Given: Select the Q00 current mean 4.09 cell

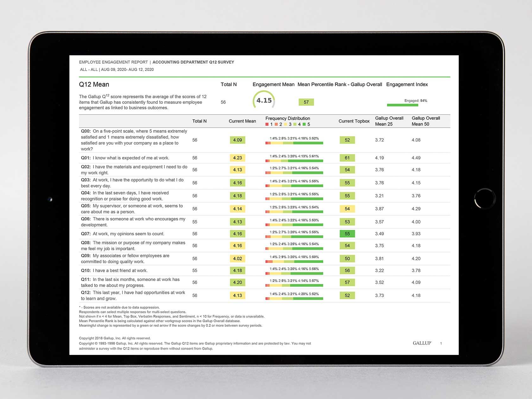Looking at the screenshot, I should pos(237,140).
